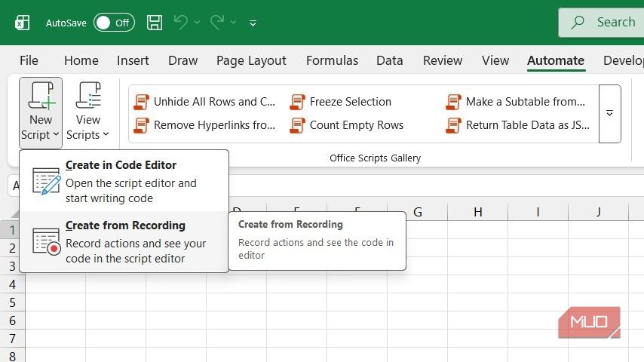Choose Create in Code Editor option
Viewport: 644px width, 362px height.
click(124, 181)
